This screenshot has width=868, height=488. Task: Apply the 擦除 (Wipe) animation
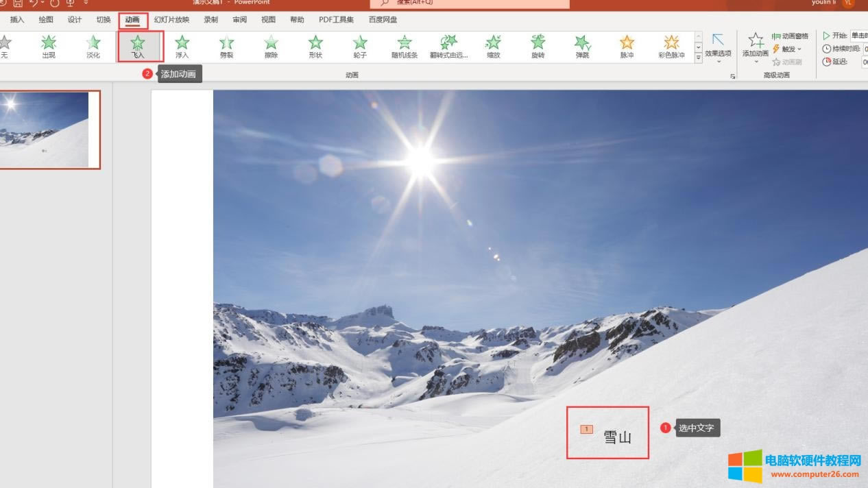[272, 47]
